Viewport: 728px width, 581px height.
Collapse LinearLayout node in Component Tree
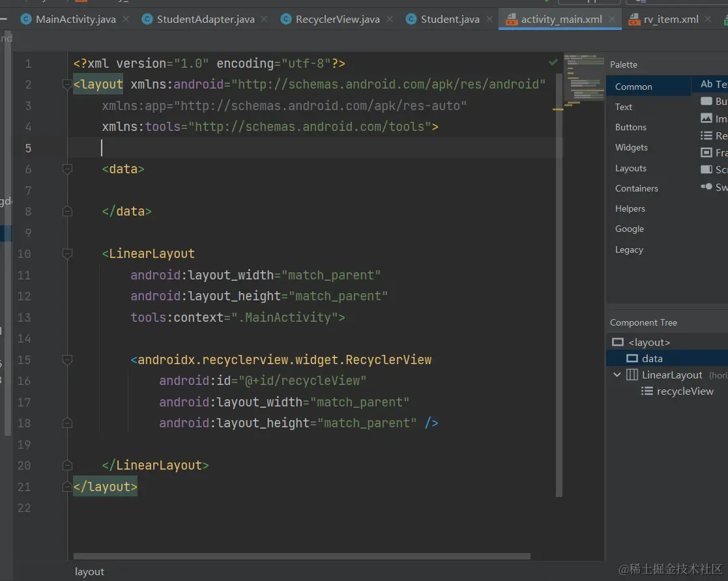(x=617, y=375)
